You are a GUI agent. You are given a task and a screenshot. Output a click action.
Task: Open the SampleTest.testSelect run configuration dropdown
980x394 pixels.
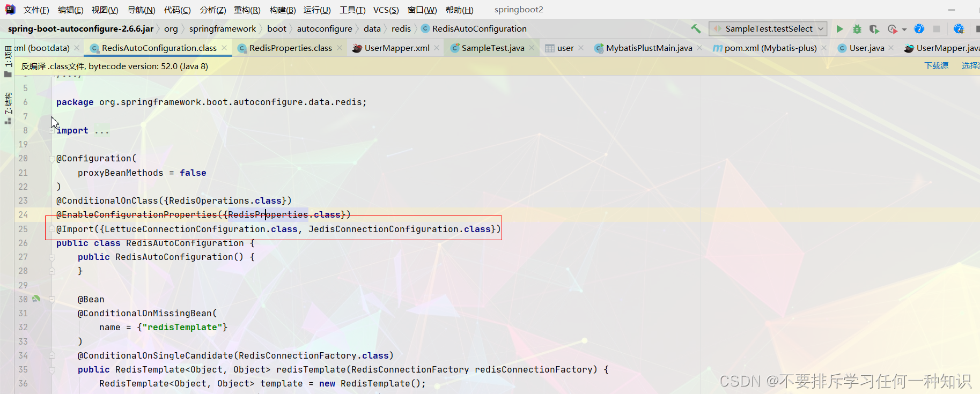[768, 29]
